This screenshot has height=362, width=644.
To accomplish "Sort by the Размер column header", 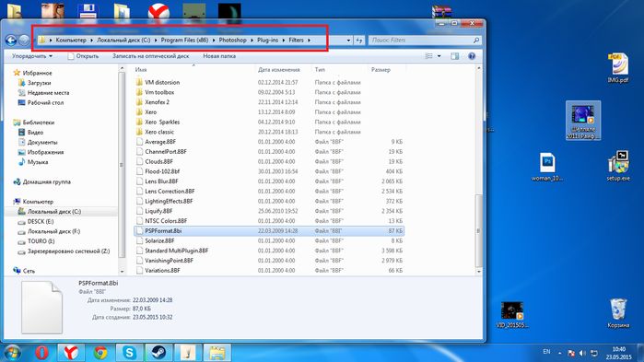I will pyautogui.click(x=381, y=70).
